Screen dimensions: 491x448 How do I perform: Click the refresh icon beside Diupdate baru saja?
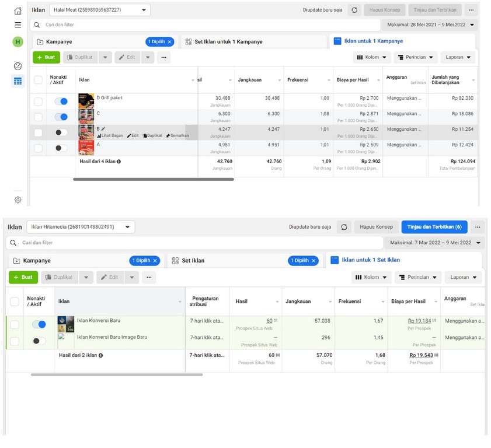coord(355,9)
